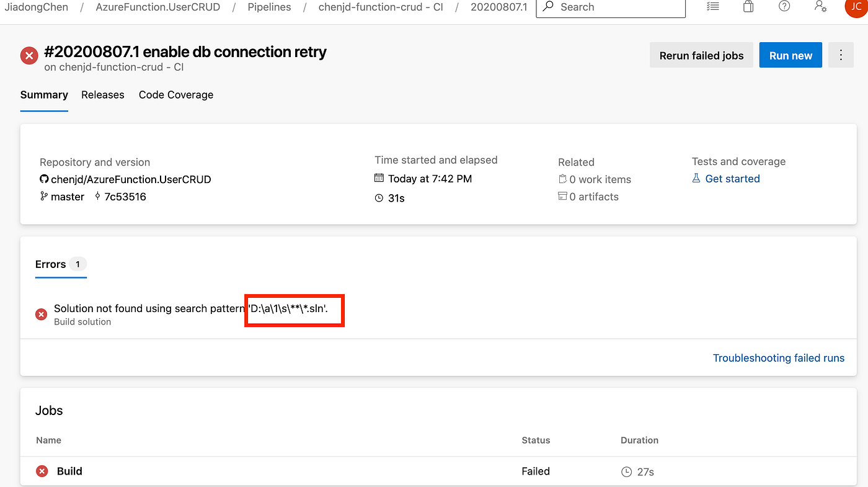Open the work items to-do list icon

pos(712,7)
